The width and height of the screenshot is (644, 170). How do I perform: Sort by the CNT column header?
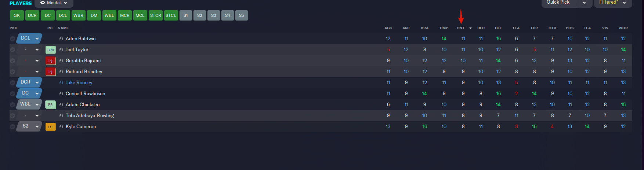point(460,28)
